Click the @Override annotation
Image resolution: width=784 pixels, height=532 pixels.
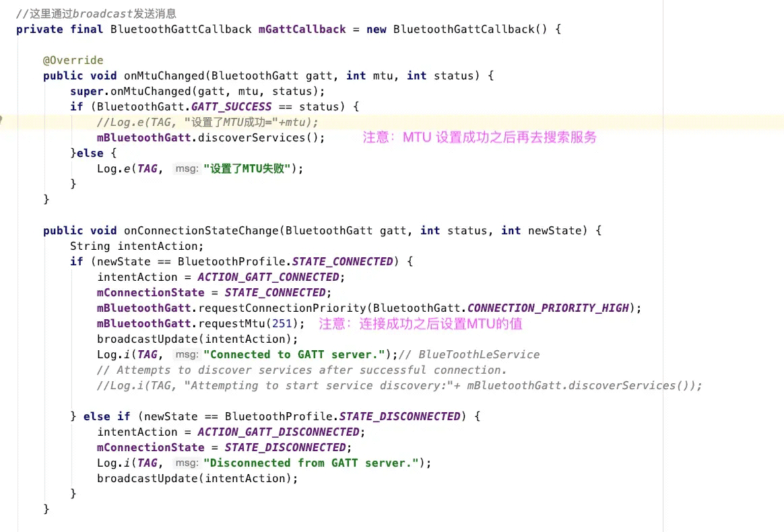click(x=73, y=61)
